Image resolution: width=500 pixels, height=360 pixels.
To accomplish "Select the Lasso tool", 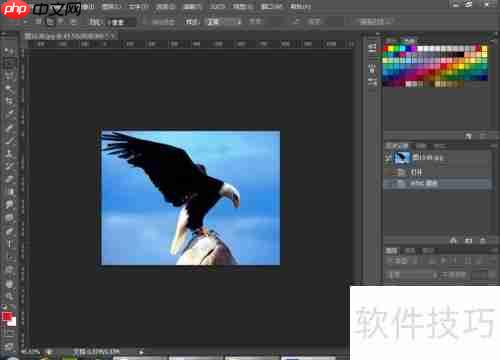I will click(x=9, y=75).
